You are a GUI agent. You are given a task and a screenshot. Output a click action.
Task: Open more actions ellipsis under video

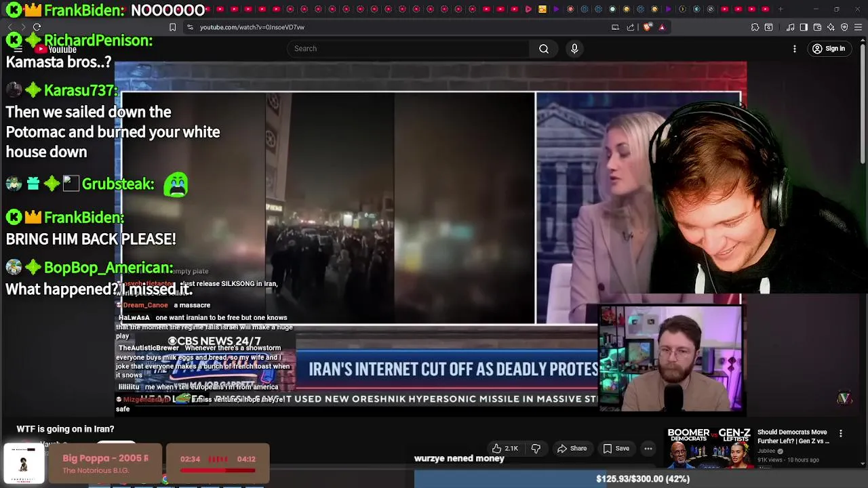click(x=648, y=448)
